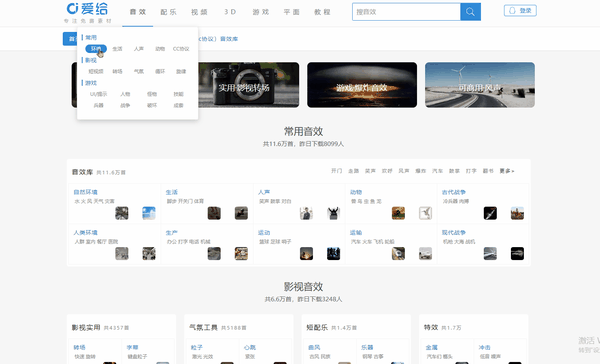Click the 更多 link in 音效库
The height and width of the screenshot is (364, 600).
(507, 171)
